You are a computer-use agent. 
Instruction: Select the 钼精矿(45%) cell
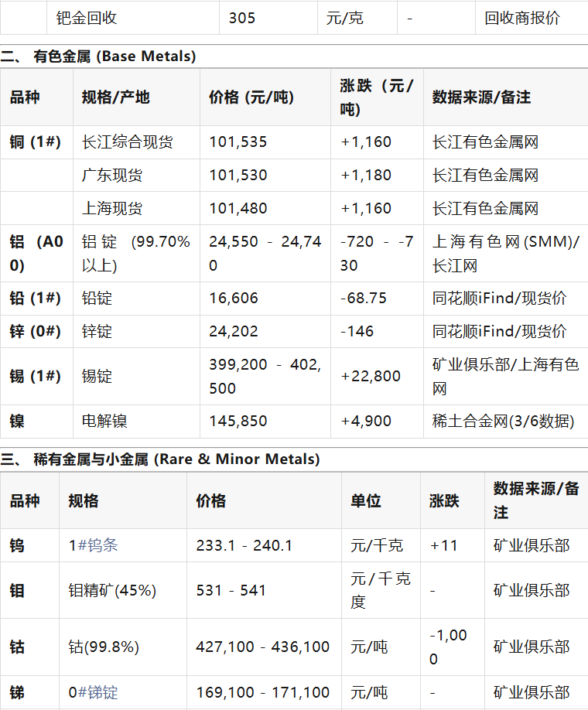pos(112,590)
